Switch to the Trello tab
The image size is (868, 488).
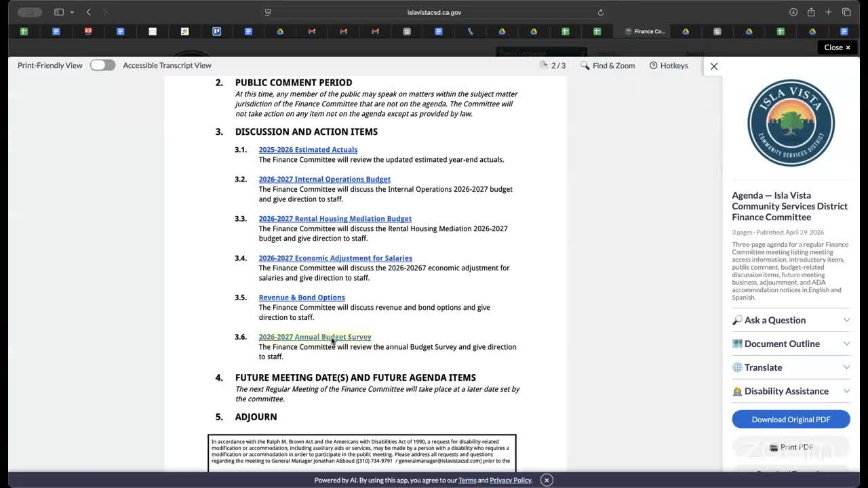click(x=216, y=31)
